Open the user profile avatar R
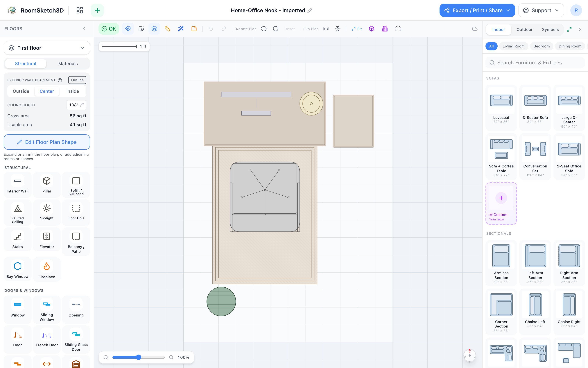The width and height of the screenshot is (588, 368). (x=576, y=10)
